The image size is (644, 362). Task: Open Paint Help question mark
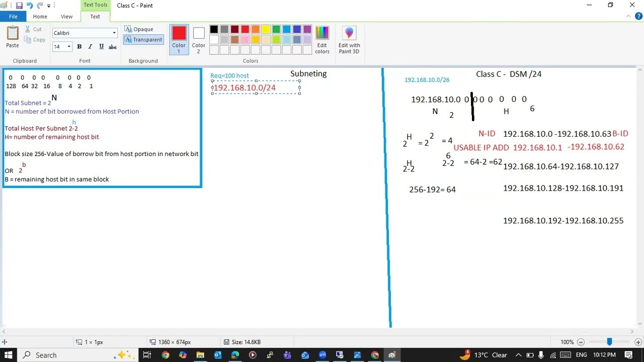(639, 17)
